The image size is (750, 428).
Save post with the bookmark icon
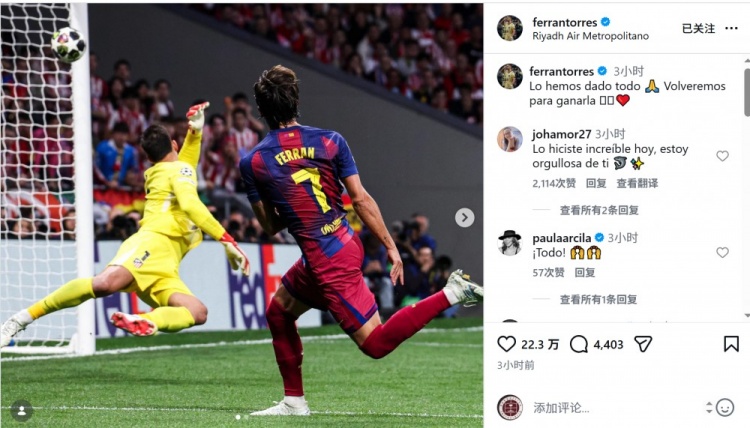731,343
